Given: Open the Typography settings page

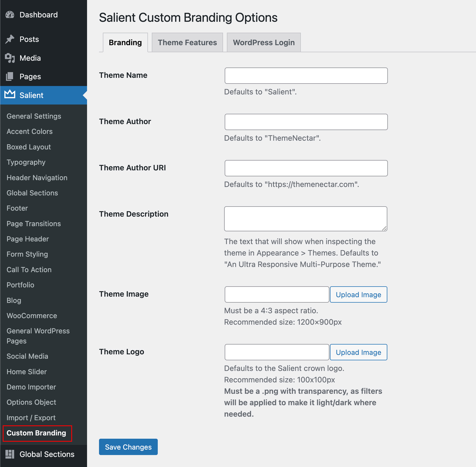Looking at the screenshot, I should (26, 162).
